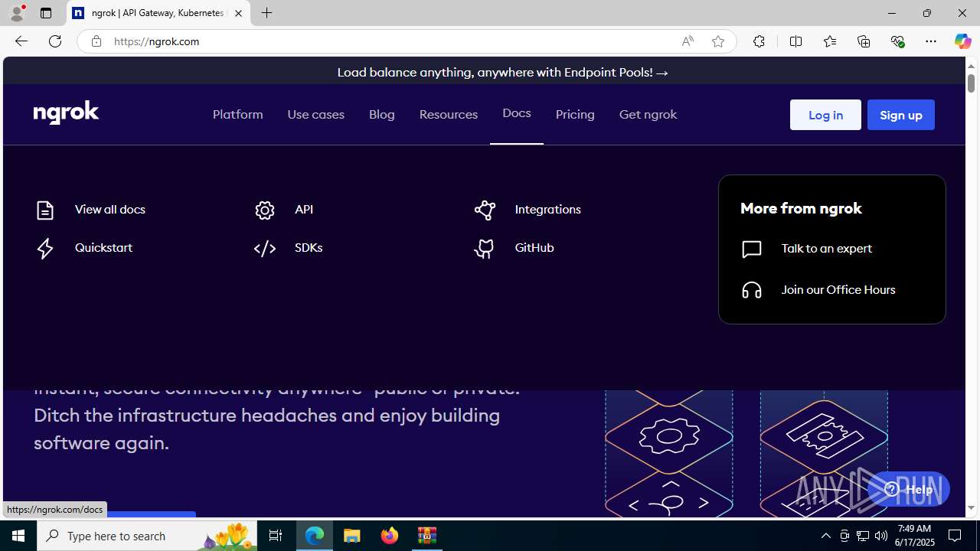This screenshot has height=551, width=980.
Task: Click the page vertical scrollbar thumb
Action: 971,83
